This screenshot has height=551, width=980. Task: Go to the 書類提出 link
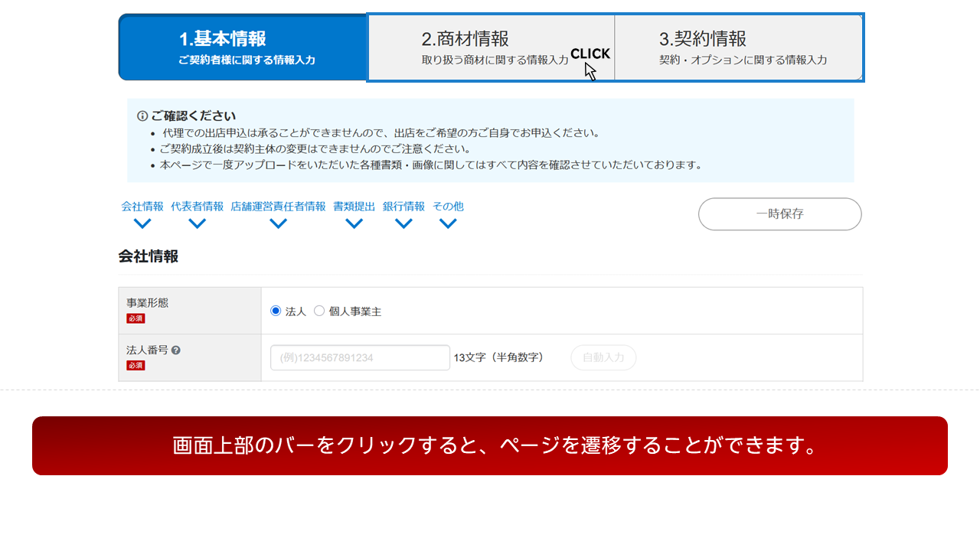click(354, 207)
